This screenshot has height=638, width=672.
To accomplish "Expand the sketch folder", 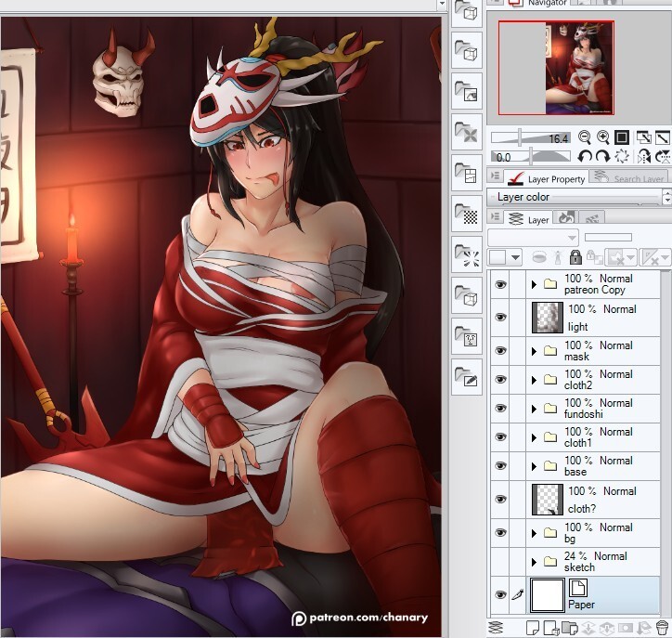I will click(x=534, y=562).
